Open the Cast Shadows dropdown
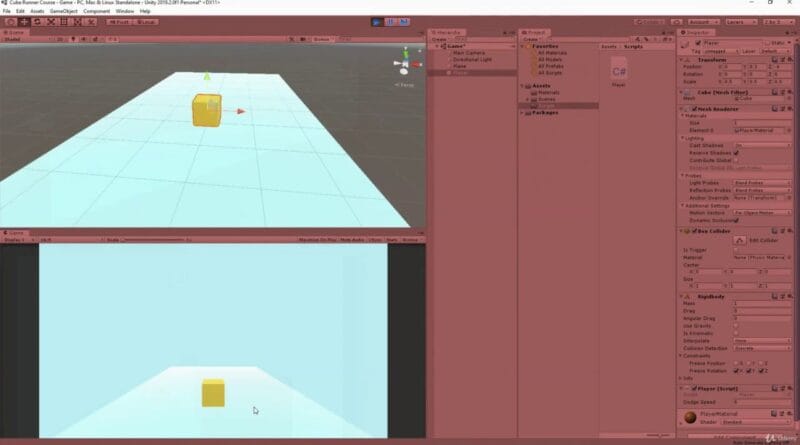800x445 pixels. pyautogui.click(x=762, y=146)
